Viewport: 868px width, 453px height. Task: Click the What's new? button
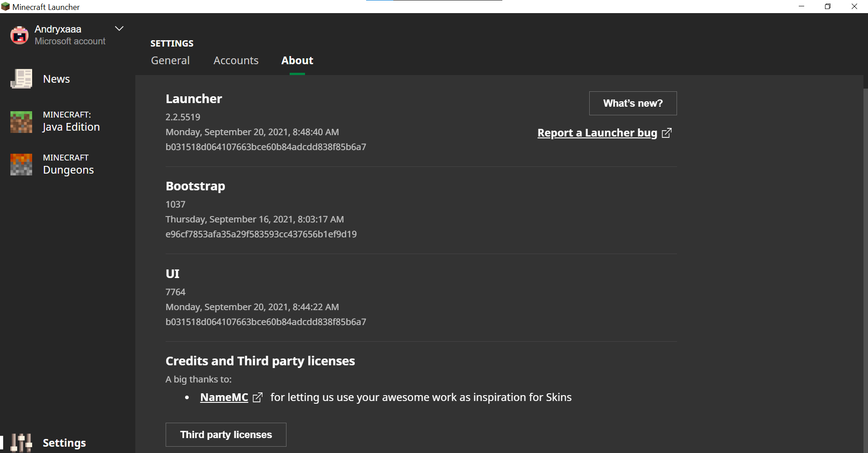[633, 103]
